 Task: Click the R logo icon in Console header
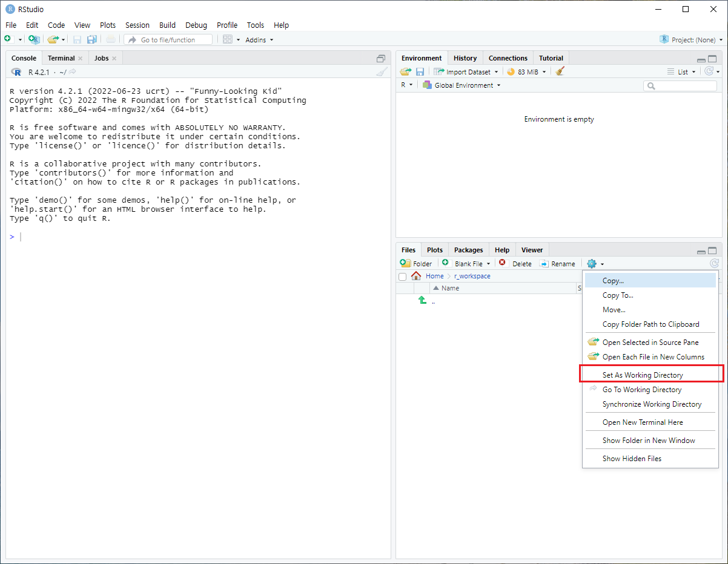tap(16, 72)
